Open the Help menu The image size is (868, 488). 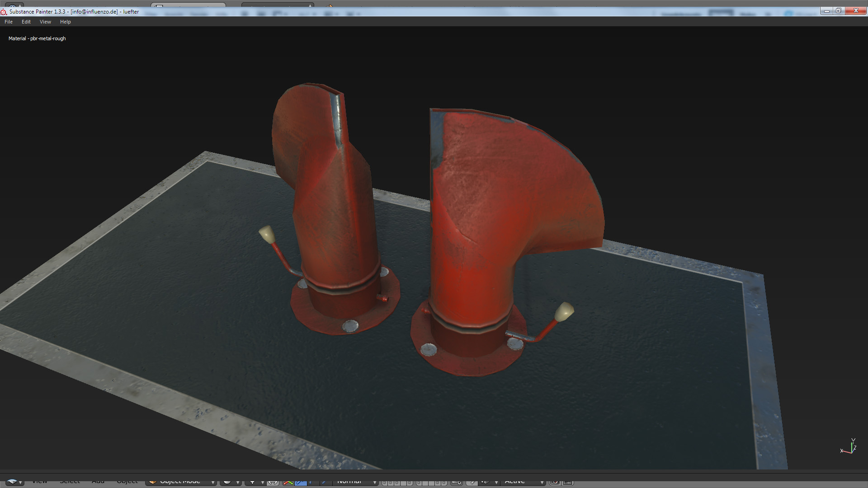pos(65,22)
